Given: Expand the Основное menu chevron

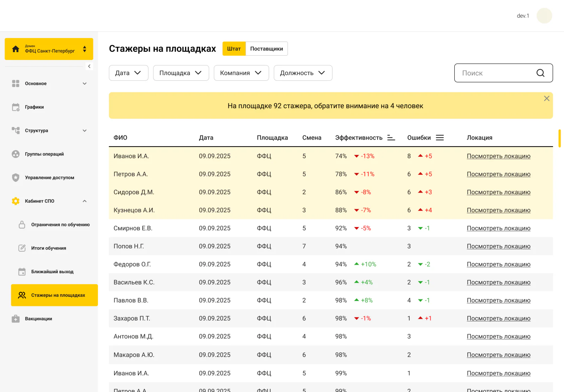Looking at the screenshot, I should point(85,84).
